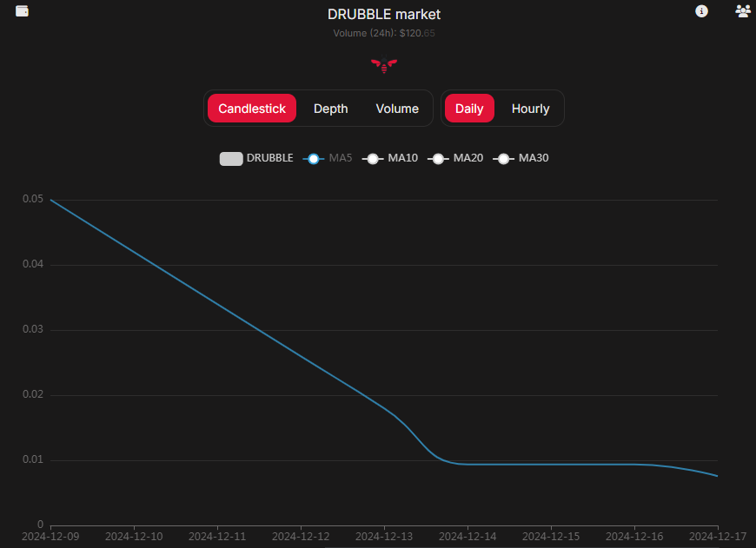Open the users group icon
Viewport: 756px width, 548px height.
[x=743, y=11]
